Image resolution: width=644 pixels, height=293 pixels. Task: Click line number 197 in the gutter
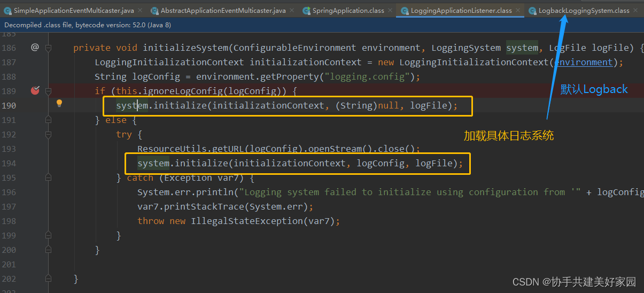point(9,206)
